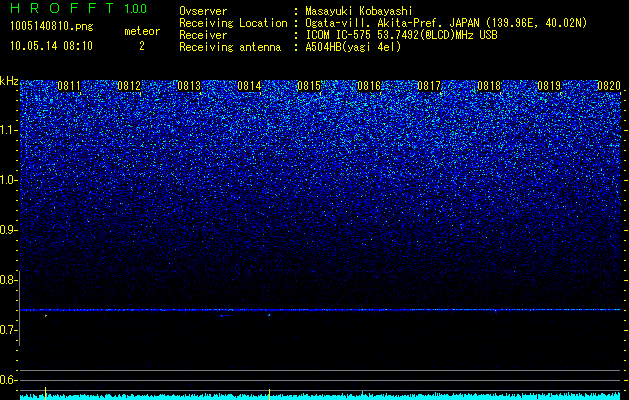Click the 0816 time marker
Image resolution: width=629 pixels, height=400 pixels.
pos(369,86)
